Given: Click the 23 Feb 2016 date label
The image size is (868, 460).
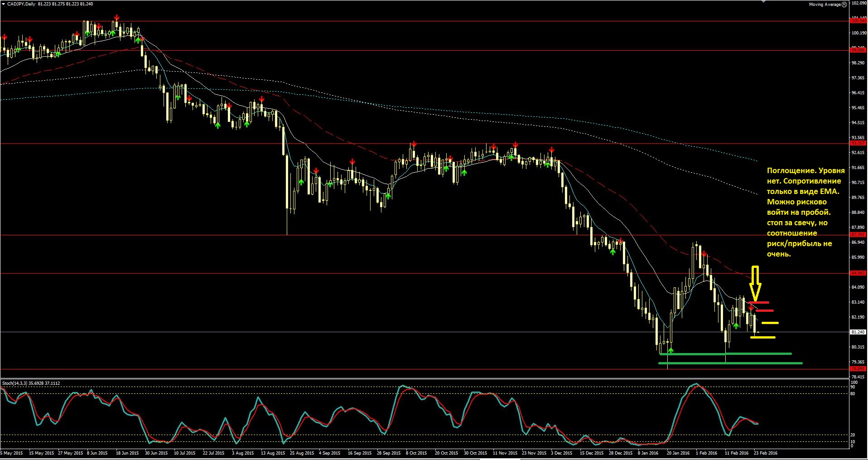Looking at the screenshot, I should pyautogui.click(x=766, y=453).
